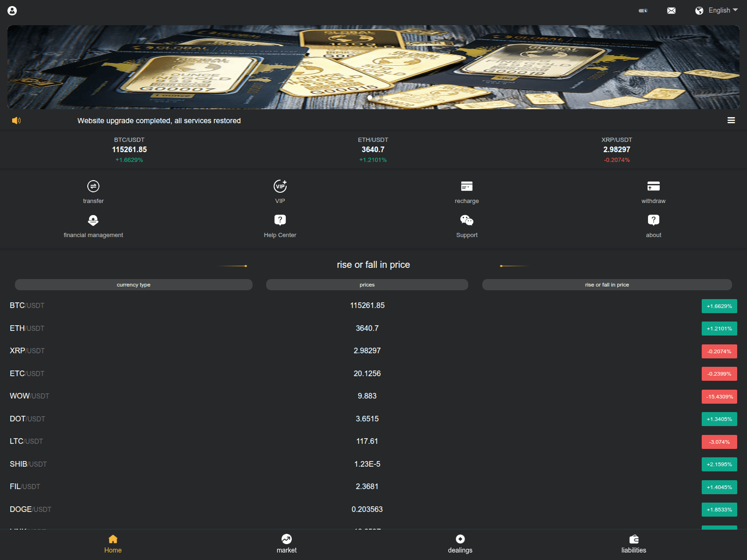Open the about page icon
The image size is (747, 560).
point(653,220)
